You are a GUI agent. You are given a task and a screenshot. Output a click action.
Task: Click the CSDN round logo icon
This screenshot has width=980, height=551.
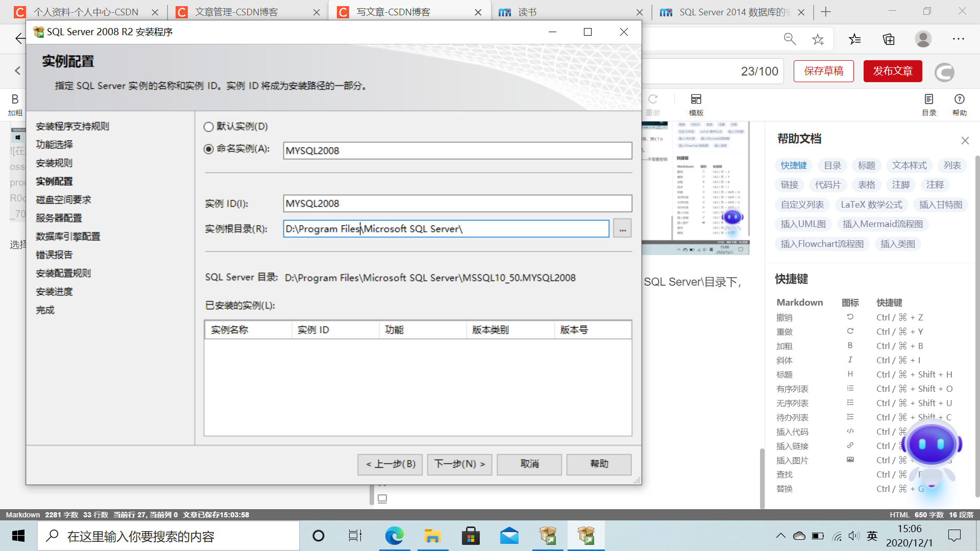tap(944, 72)
